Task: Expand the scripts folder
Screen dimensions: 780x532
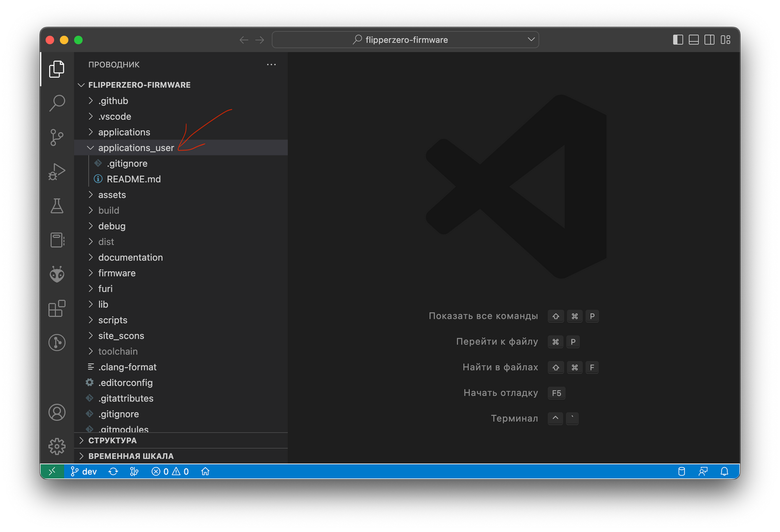Action: (181, 320)
